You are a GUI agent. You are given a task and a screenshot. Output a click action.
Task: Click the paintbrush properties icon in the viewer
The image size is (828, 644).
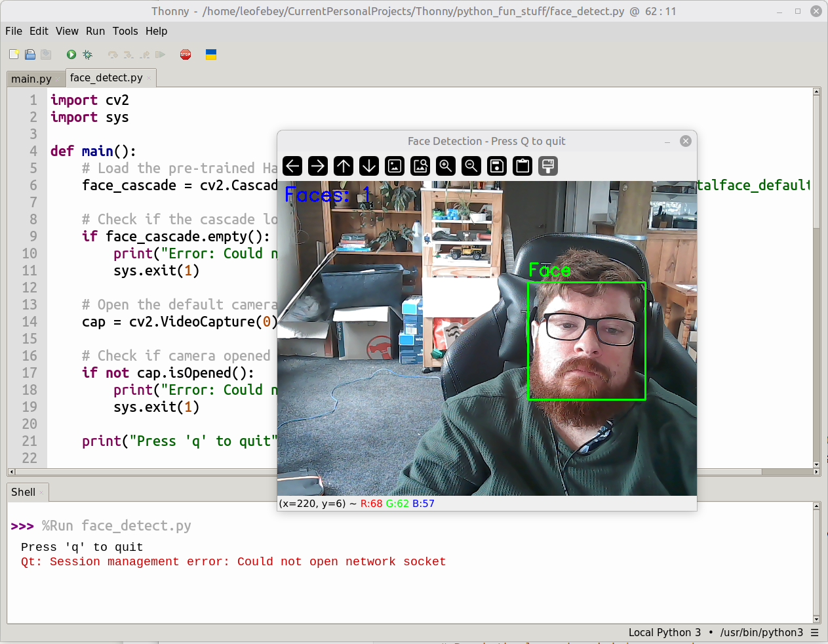point(548,166)
